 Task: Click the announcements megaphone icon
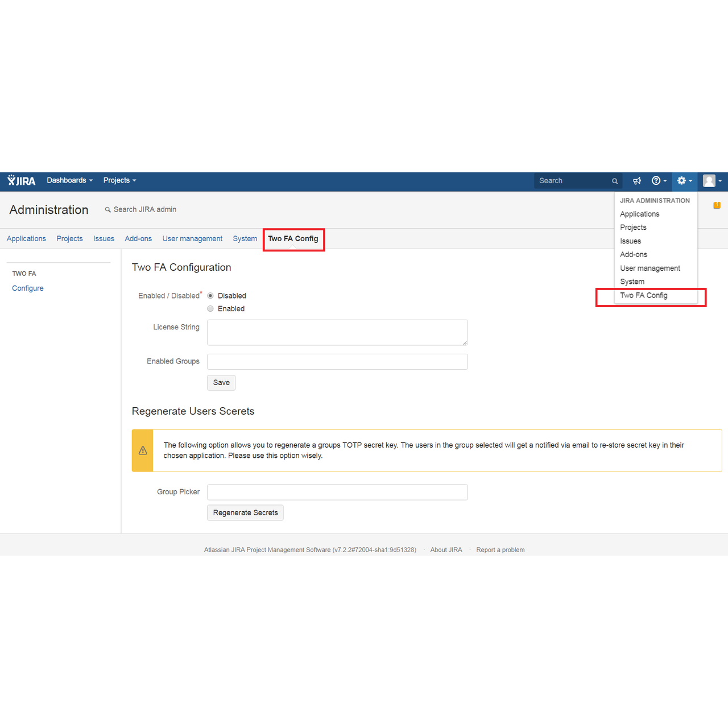(x=636, y=181)
